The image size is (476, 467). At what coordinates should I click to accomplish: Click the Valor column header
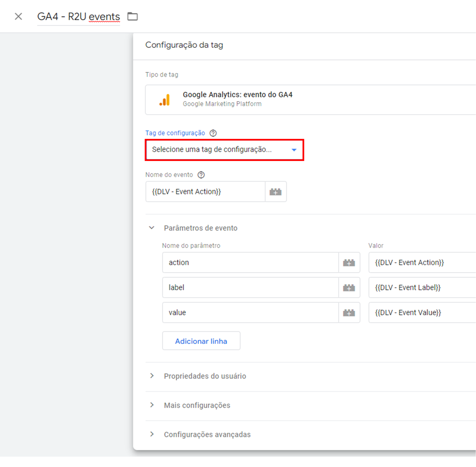tap(376, 246)
